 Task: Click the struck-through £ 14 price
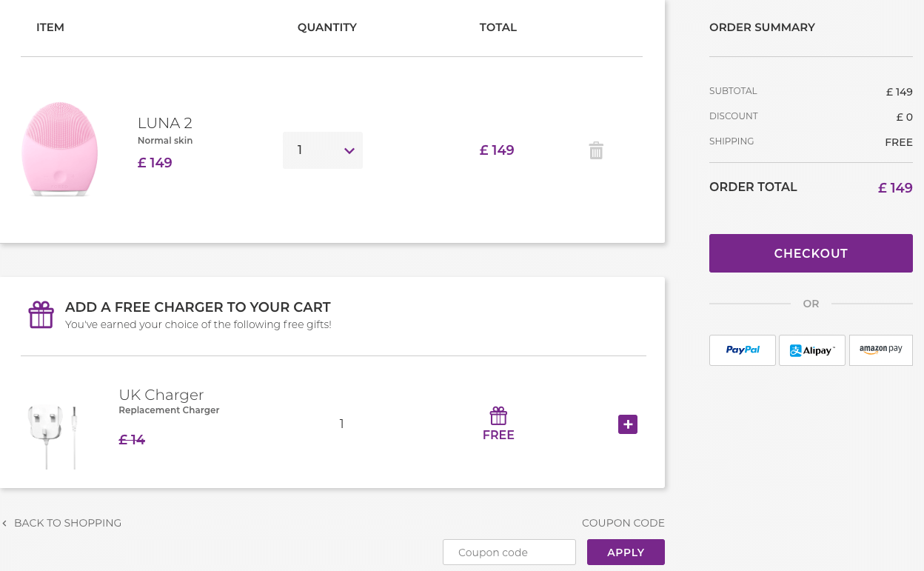pyautogui.click(x=133, y=440)
